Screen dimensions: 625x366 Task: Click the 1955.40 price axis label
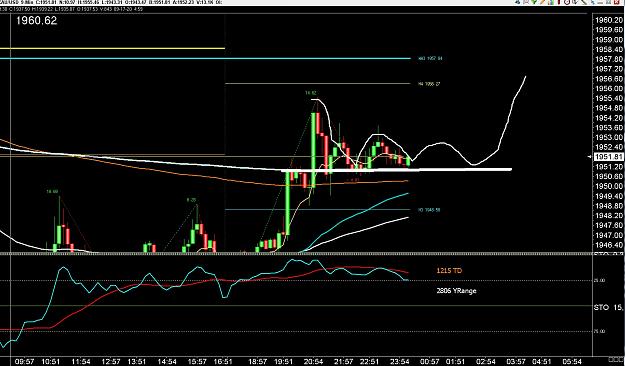point(608,98)
